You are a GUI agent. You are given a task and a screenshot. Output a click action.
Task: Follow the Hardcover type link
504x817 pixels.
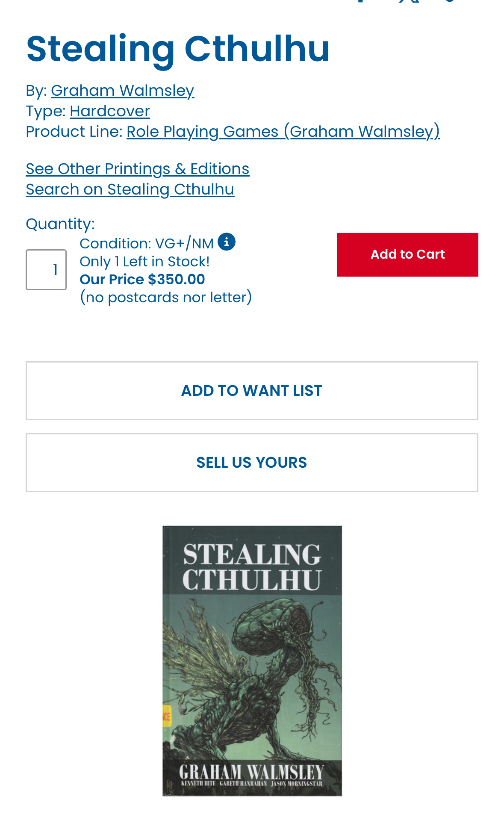[x=110, y=111]
